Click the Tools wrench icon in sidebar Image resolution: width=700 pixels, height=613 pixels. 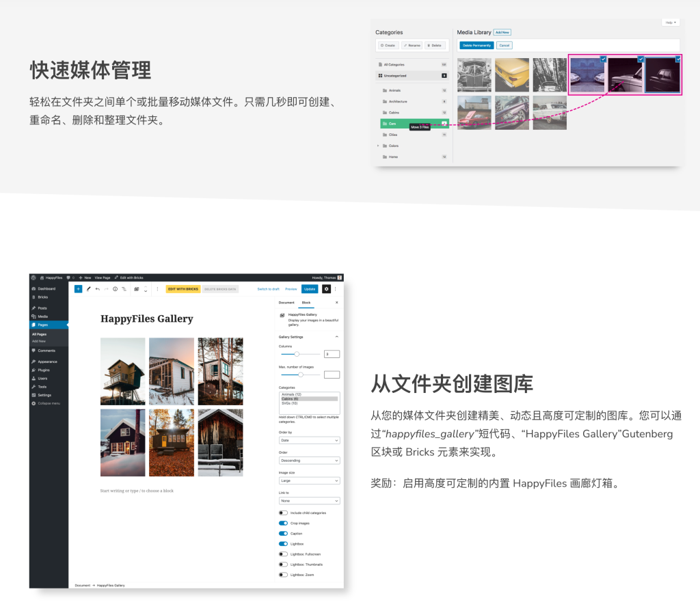click(33, 387)
